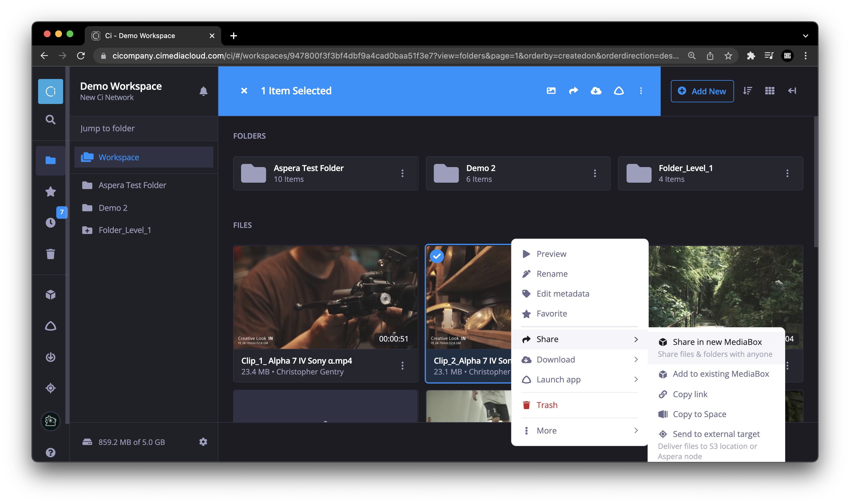The width and height of the screenshot is (850, 504).
Task: Open Clip_1 camera video thumbnail
Action: 325,297
